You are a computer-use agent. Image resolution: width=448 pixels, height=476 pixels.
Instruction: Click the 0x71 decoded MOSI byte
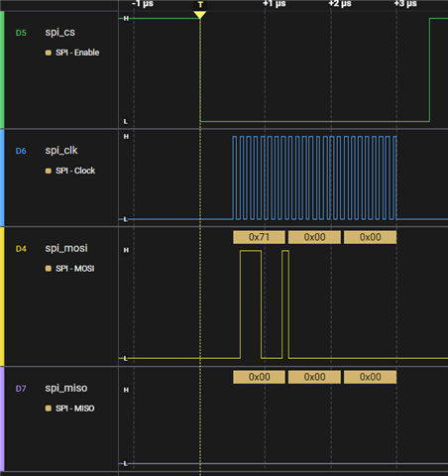point(259,237)
